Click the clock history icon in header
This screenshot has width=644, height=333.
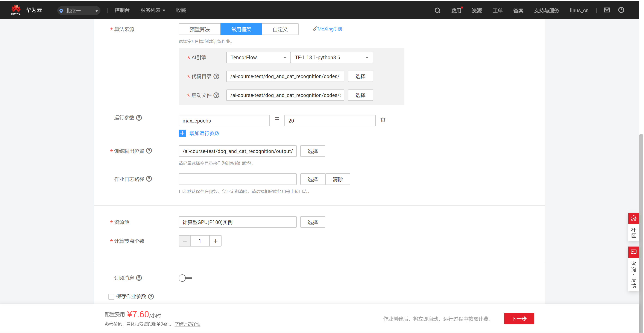click(x=621, y=10)
